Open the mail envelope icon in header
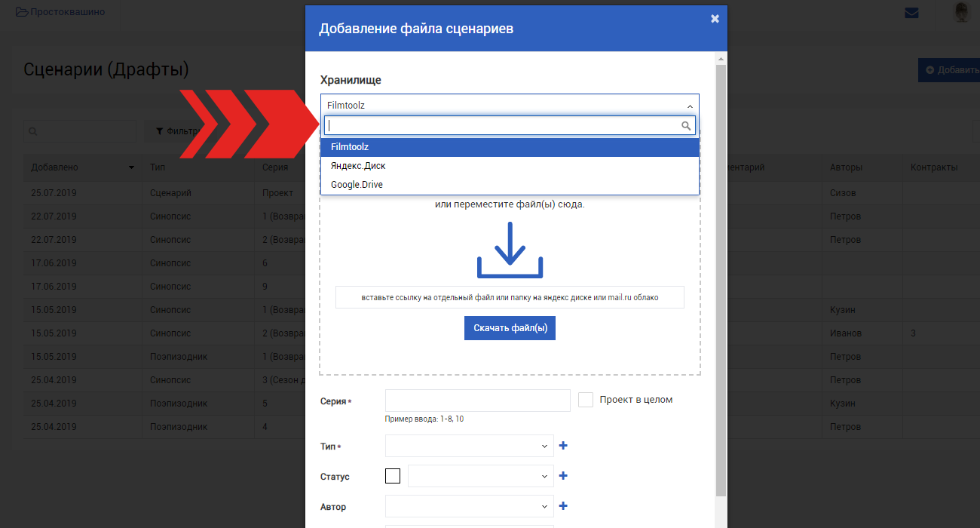Screen dimensions: 980x528 click(x=911, y=12)
